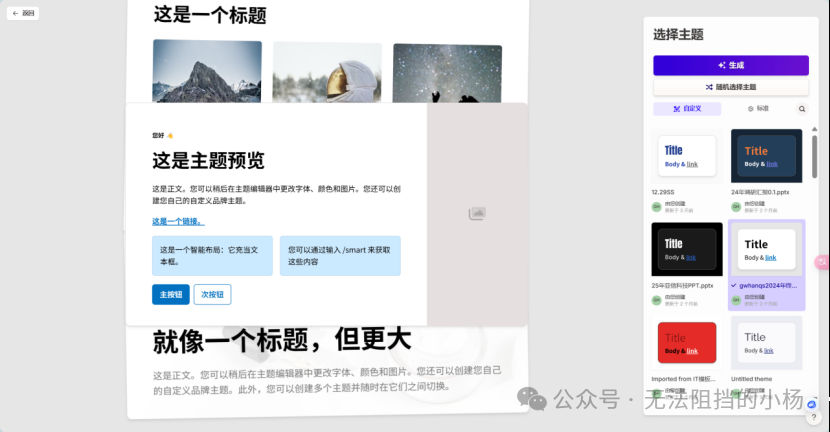Select the 12.29SS theme thumbnail
830x432 pixels.
click(687, 156)
